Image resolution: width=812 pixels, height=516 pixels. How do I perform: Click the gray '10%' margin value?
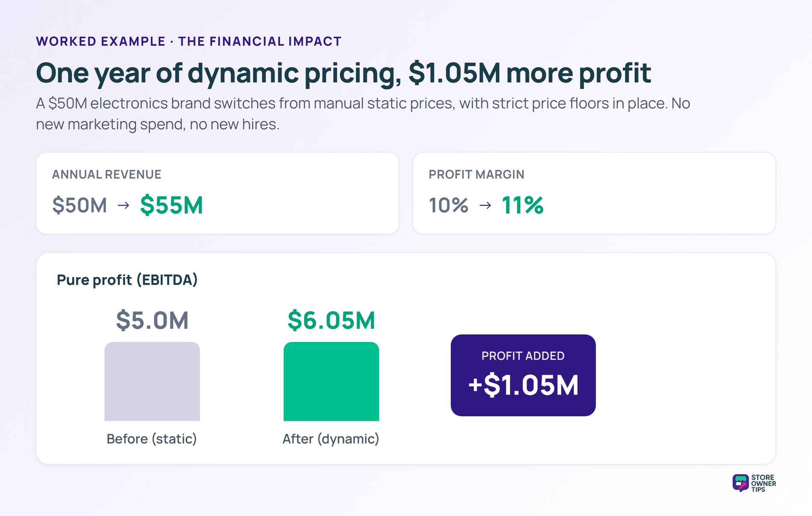point(448,205)
